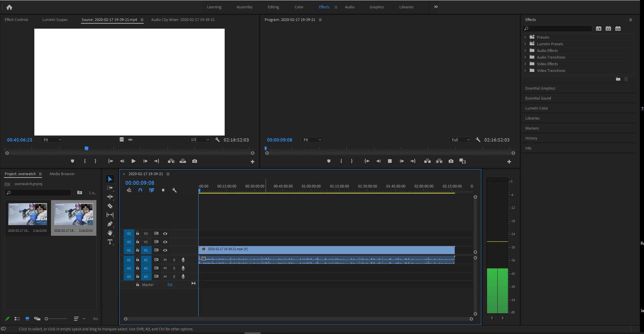Screen dimensions: 644x334
Task: Open the Essential Graphics panel
Action: click(x=540, y=88)
